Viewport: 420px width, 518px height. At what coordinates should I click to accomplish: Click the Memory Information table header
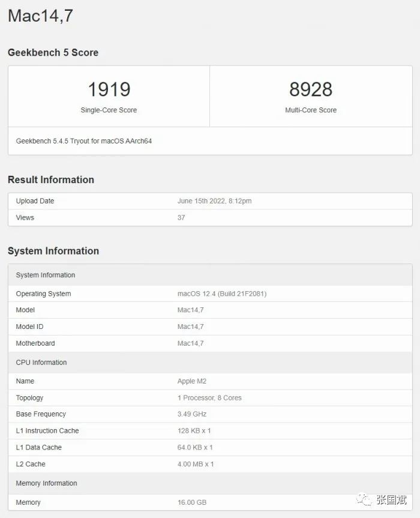tap(46, 483)
